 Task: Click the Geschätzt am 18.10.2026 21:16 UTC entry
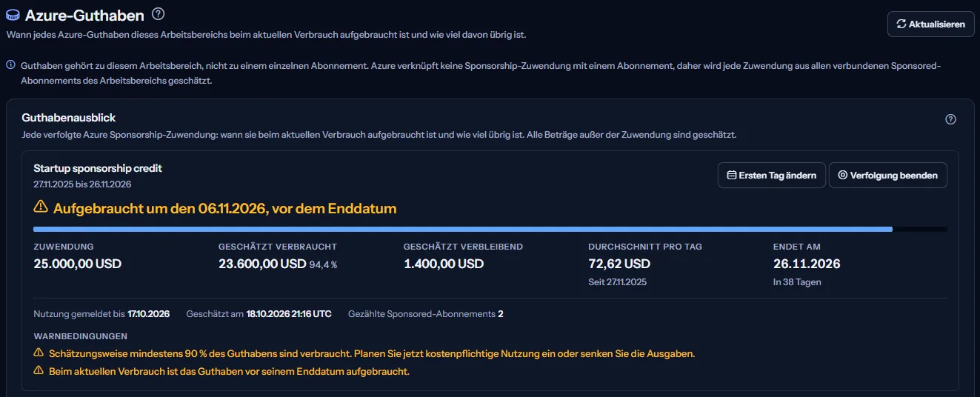(259, 314)
